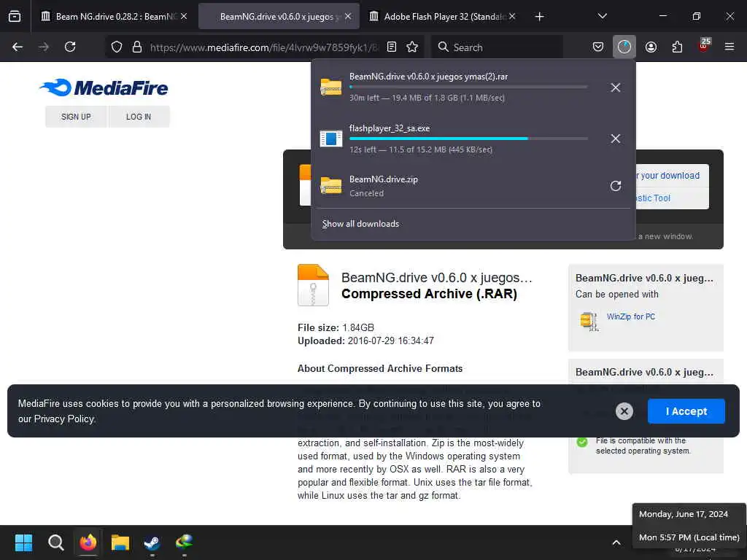747x560 pixels.
Task: Click the SIGN UP button
Action: [76, 117]
